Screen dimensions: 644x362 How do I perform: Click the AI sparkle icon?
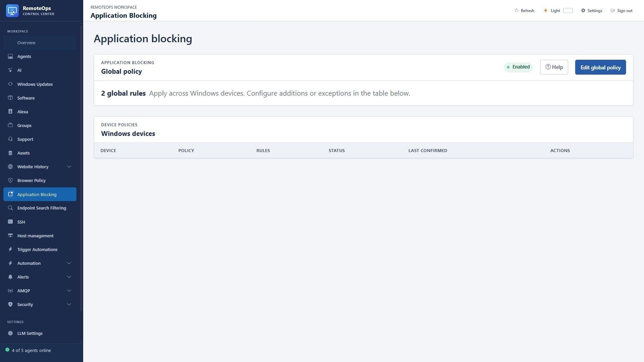point(10,70)
